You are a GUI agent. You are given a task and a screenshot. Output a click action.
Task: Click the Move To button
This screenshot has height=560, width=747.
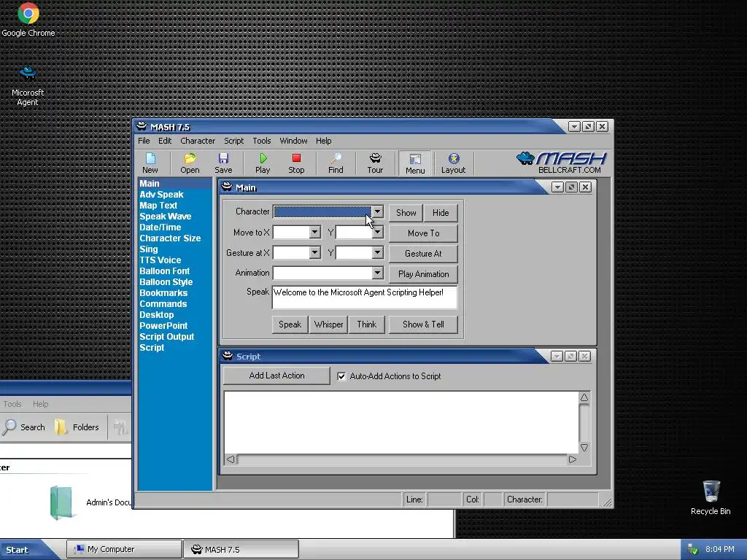click(424, 233)
